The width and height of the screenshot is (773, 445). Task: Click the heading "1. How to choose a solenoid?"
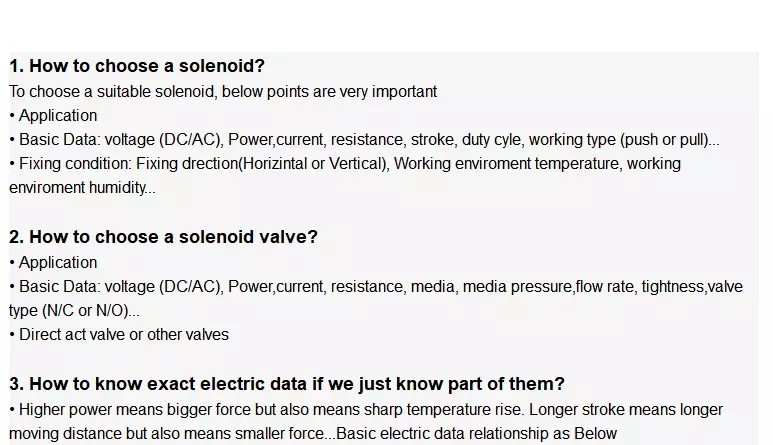[137, 66]
